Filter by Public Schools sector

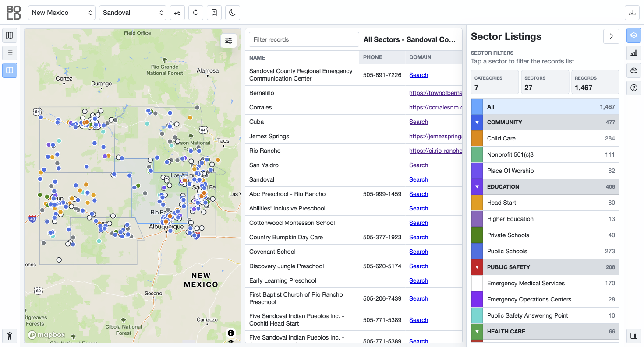[x=545, y=251]
